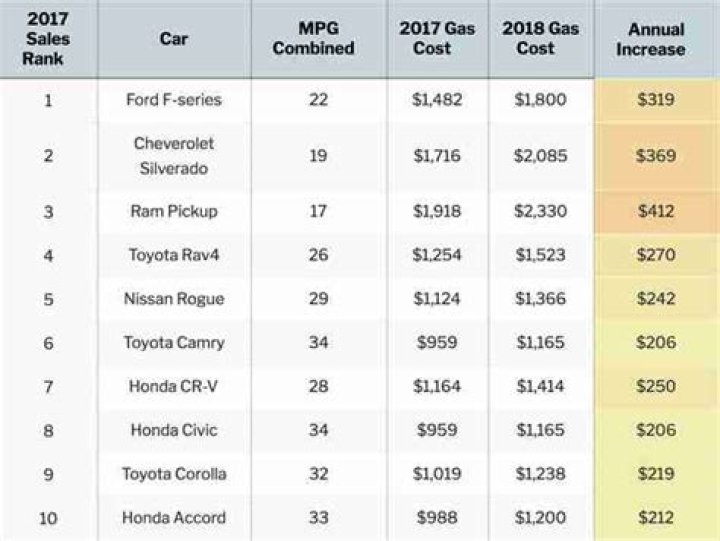
Task: Select the Toyota Rav4 cell
Action: coord(174,255)
